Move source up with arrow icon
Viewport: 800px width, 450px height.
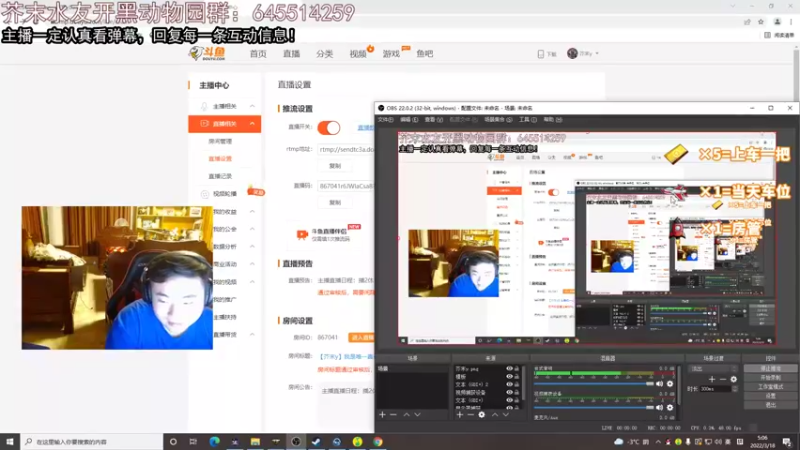495,415
